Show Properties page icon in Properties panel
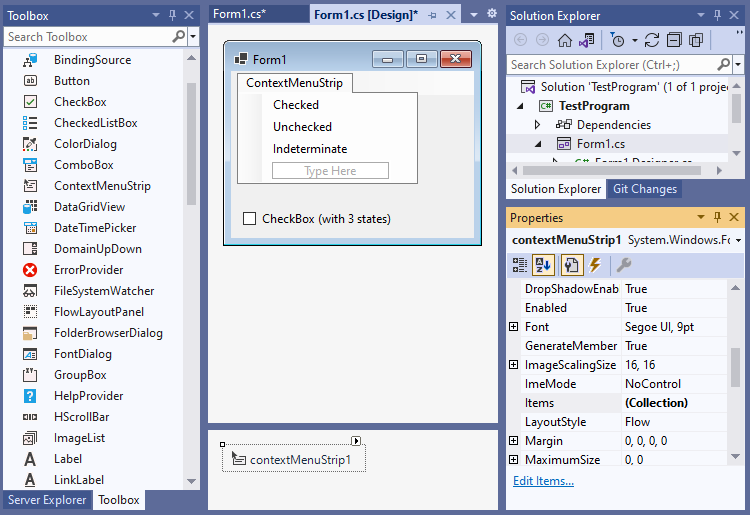Image resolution: width=750 pixels, height=515 pixels. click(572, 265)
